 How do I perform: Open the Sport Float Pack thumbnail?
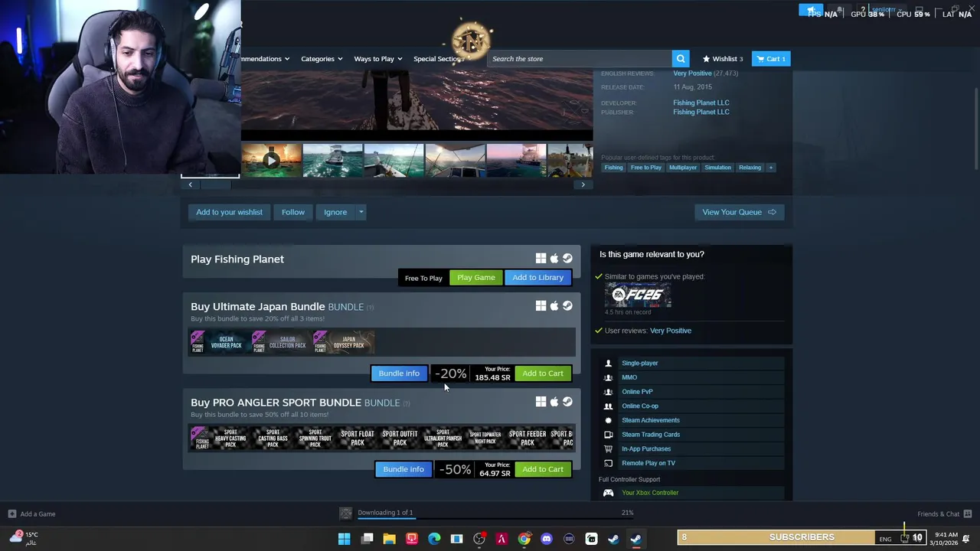click(358, 438)
